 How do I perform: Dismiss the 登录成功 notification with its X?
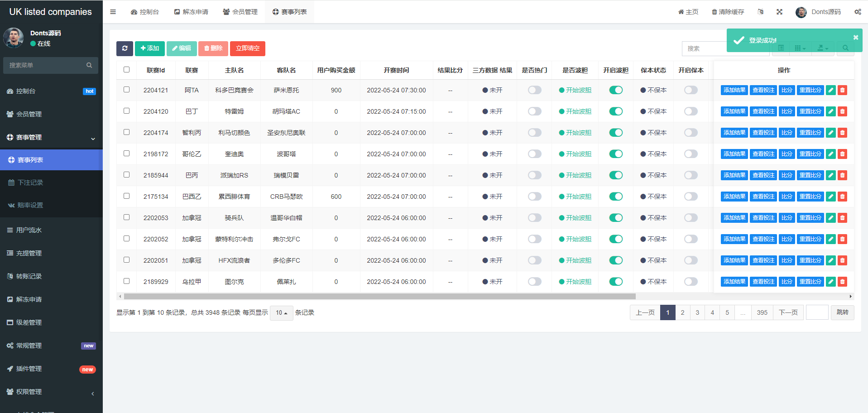(x=855, y=38)
